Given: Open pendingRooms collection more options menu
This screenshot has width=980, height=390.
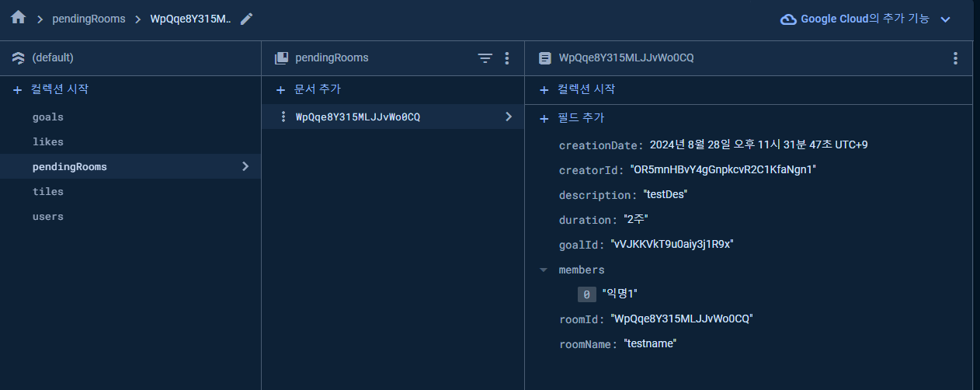Looking at the screenshot, I should (x=507, y=58).
